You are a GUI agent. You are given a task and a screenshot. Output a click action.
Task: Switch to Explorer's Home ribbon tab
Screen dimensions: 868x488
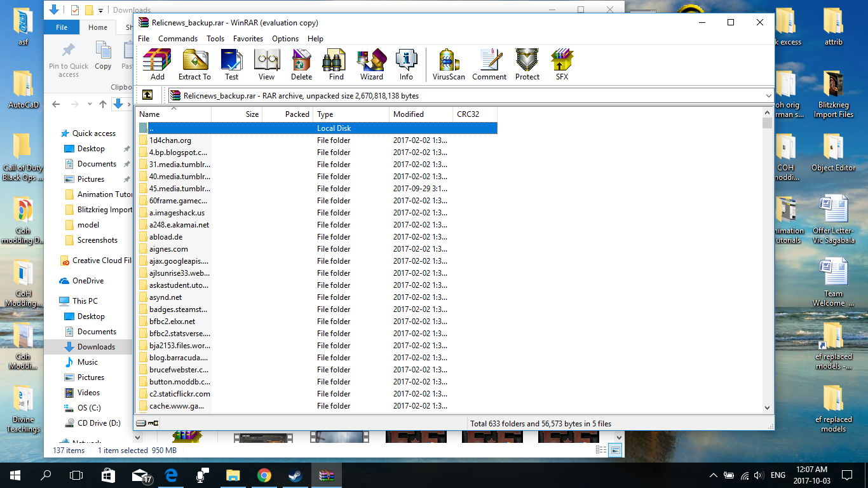pos(98,27)
